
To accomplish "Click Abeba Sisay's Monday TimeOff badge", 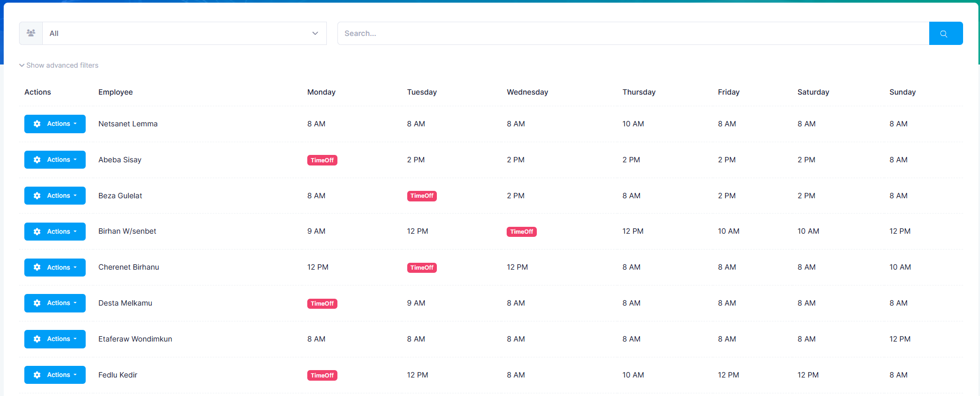I will (322, 160).
